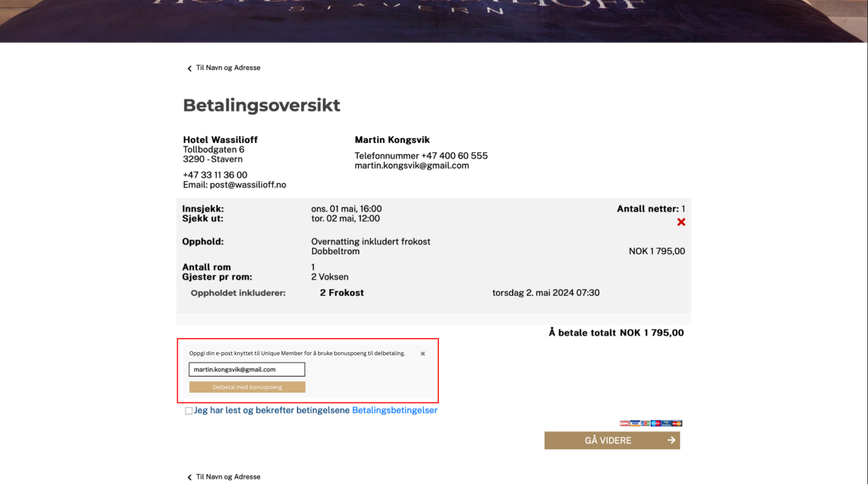
Task: Go back via 'Til Navn og Adresse' above the heading
Action: 224,68
